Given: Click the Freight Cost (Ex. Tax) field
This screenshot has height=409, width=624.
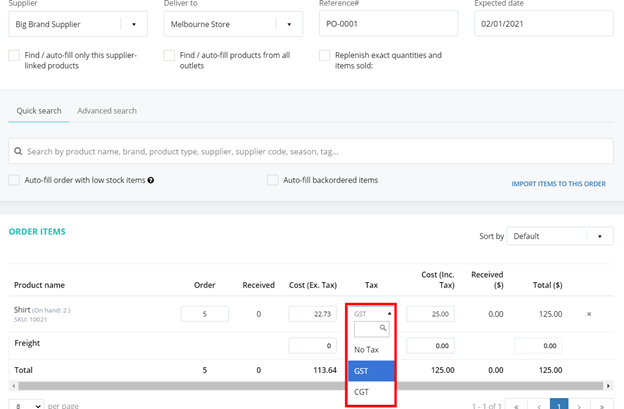Looking at the screenshot, I should pos(312,346).
